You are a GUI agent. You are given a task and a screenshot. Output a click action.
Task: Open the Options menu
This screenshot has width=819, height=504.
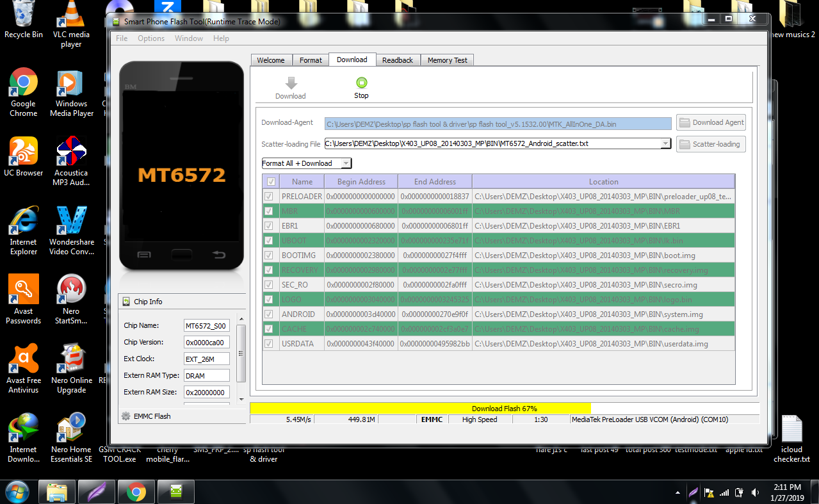(151, 38)
